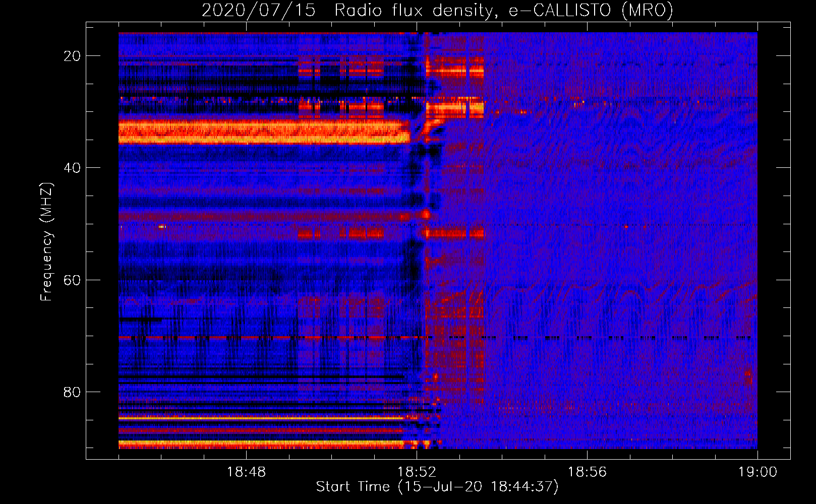
Task: Click the plot title '2020/07/15 Radio flux density'
Action: [437, 10]
